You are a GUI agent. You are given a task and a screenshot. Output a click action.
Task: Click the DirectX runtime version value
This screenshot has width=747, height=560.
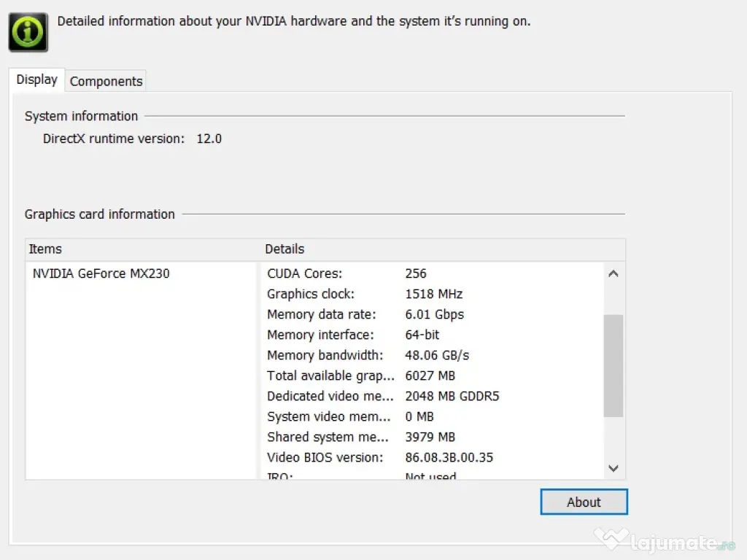(209, 139)
